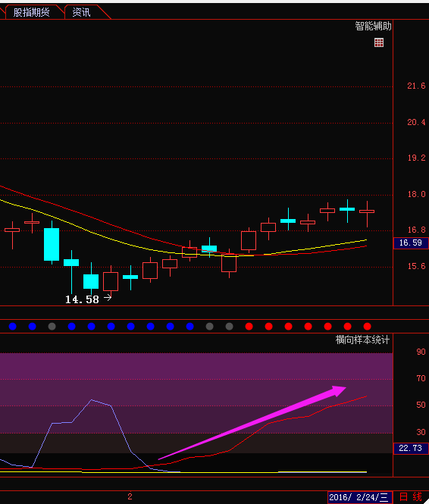Screen dimensions: 429x504
Task: Click the 14.58 low price annotation
Action: (82, 299)
